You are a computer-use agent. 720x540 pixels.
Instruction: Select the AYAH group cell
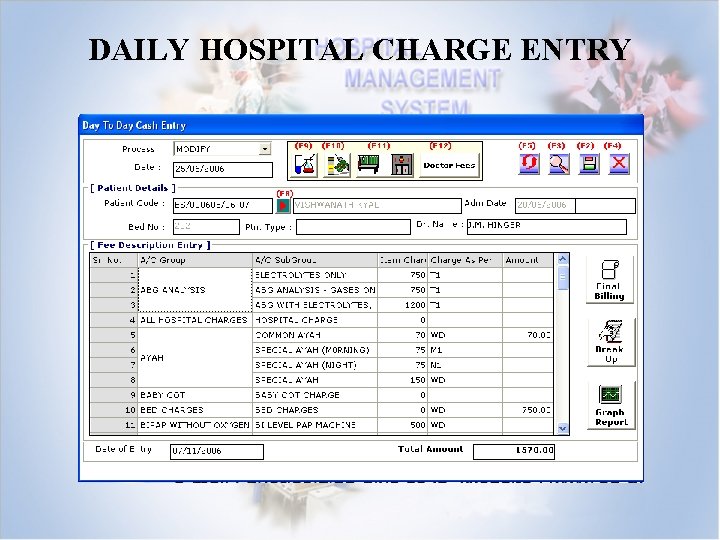195,358
